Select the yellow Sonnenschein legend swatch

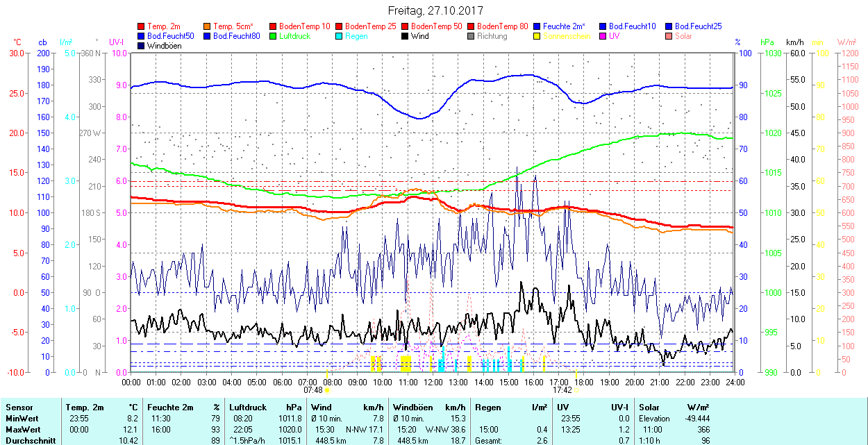[x=537, y=36]
